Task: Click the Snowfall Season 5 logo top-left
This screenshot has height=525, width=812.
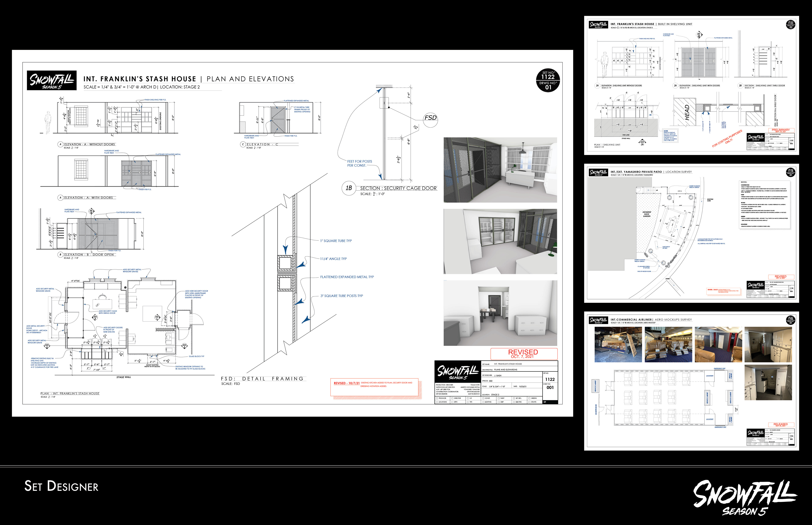Action: coord(52,80)
